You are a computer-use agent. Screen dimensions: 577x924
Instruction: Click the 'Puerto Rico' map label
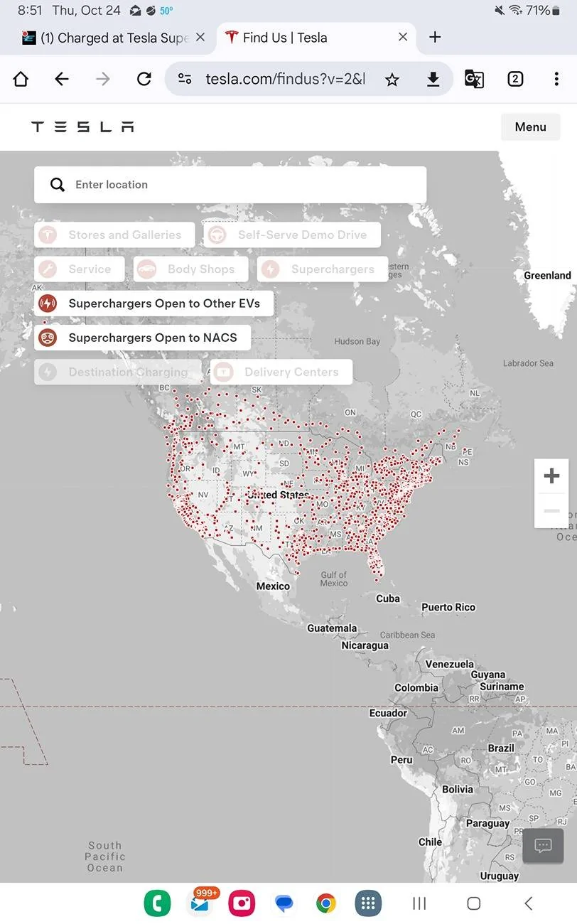pyautogui.click(x=448, y=608)
